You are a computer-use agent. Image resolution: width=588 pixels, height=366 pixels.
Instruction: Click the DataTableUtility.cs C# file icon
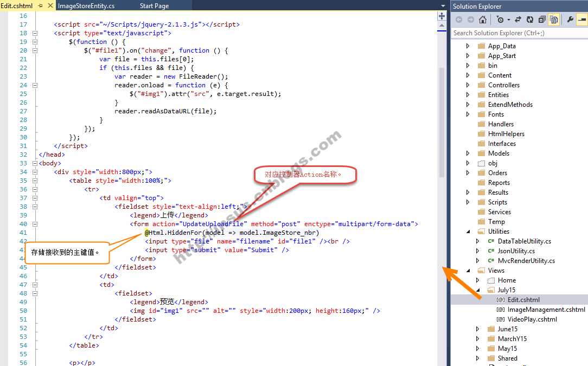[x=491, y=241]
